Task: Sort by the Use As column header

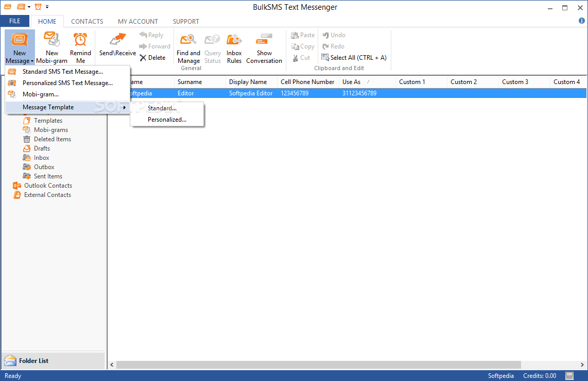Action: (x=367, y=82)
